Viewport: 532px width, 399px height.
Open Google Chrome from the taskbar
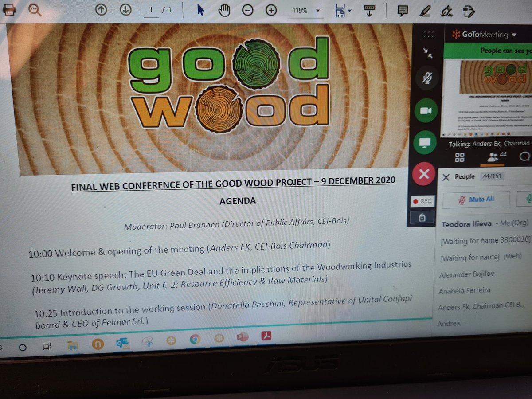pos(195,340)
